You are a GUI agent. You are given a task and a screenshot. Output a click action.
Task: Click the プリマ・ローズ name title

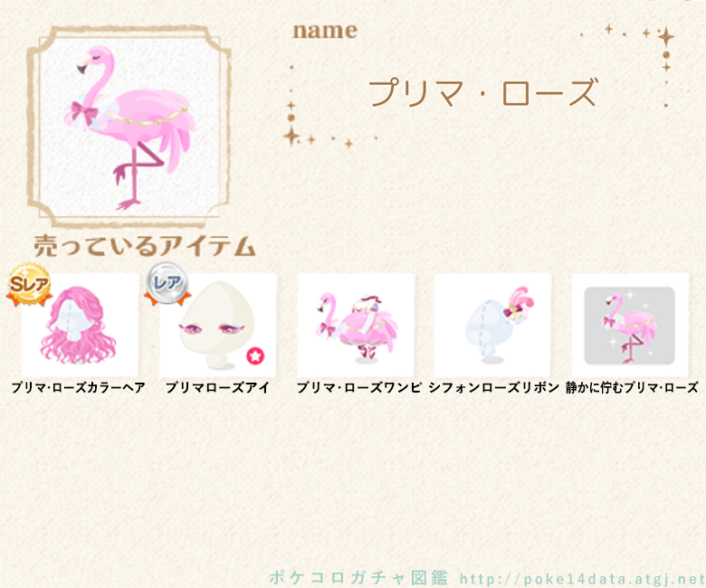click(483, 92)
